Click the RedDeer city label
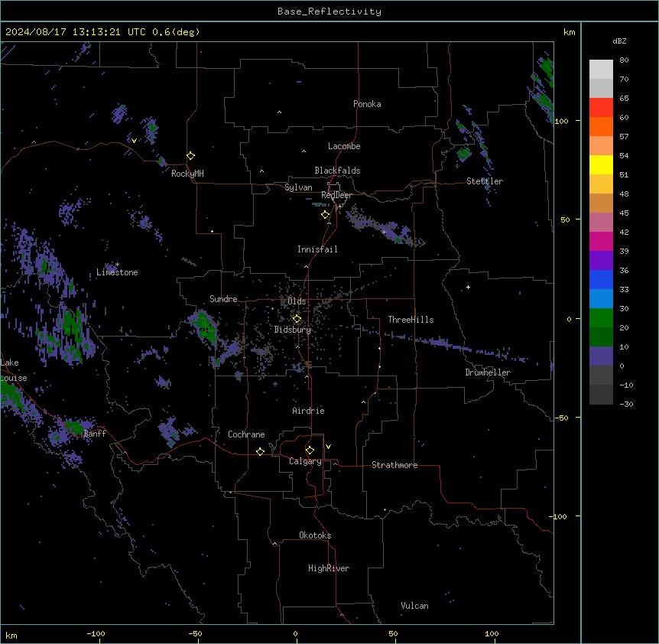This screenshot has width=659, height=644. point(336,195)
